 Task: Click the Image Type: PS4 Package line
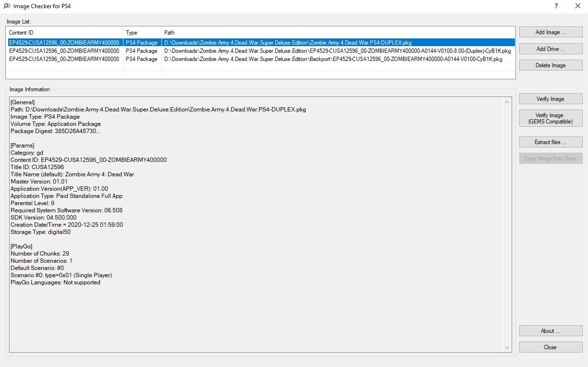pos(45,117)
